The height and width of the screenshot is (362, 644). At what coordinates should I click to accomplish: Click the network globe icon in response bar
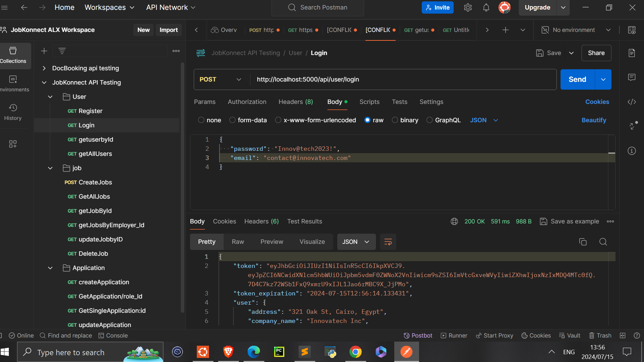point(454,221)
